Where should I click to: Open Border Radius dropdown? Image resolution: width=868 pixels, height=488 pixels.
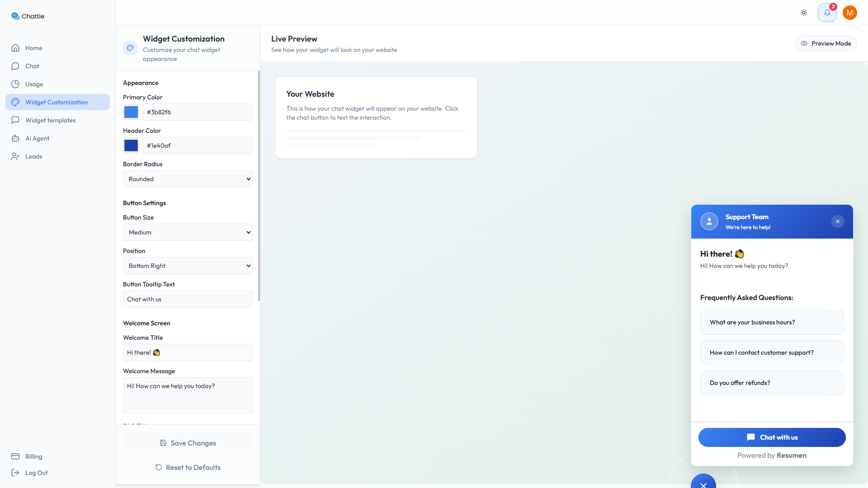tap(188, 179)
